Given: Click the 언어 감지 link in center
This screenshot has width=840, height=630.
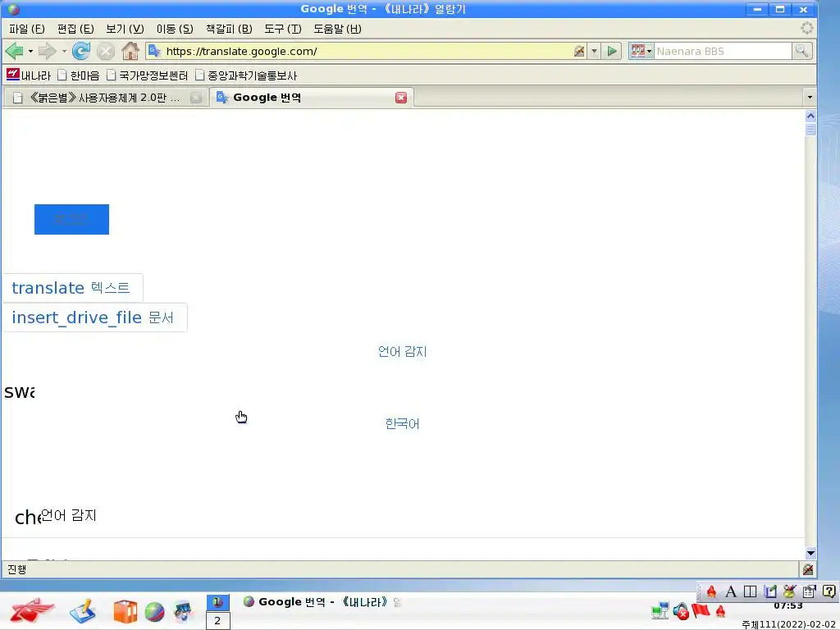Looking at the screenshot, I should 402,351.
